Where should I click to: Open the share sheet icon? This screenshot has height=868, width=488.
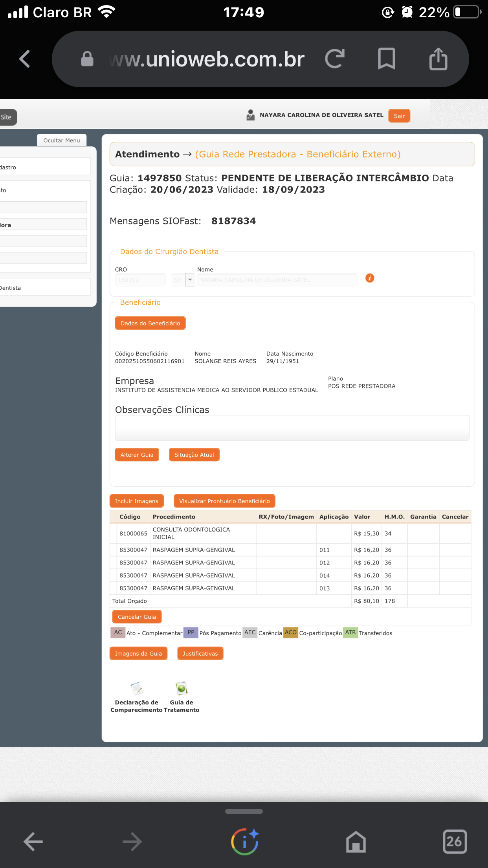(438, 59)
